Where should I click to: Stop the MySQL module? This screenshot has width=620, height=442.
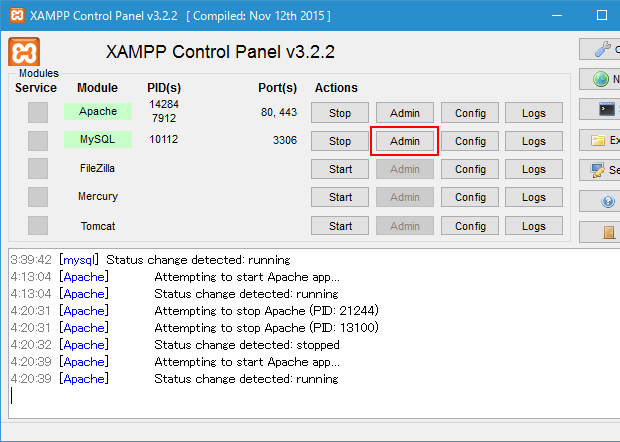coord(340,141)
